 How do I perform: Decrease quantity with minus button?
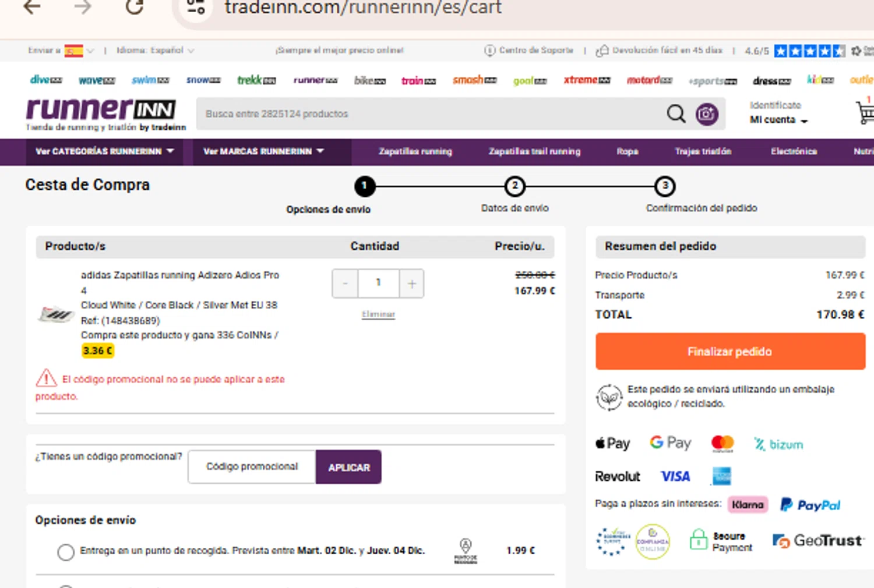point(345,284)
